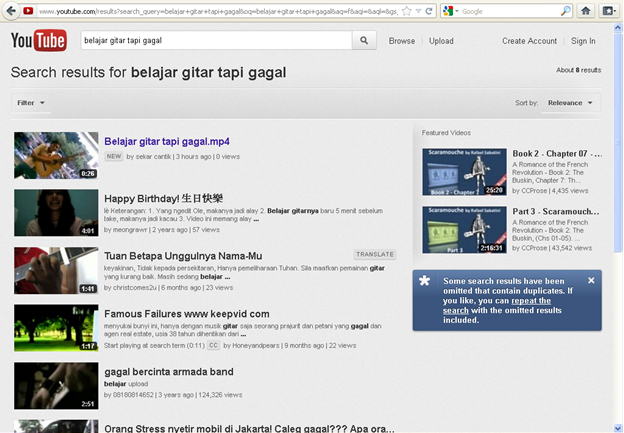This screenshot has width=624, height=433.
Task: Click the browser address bar URL
Action: point(218,12)
